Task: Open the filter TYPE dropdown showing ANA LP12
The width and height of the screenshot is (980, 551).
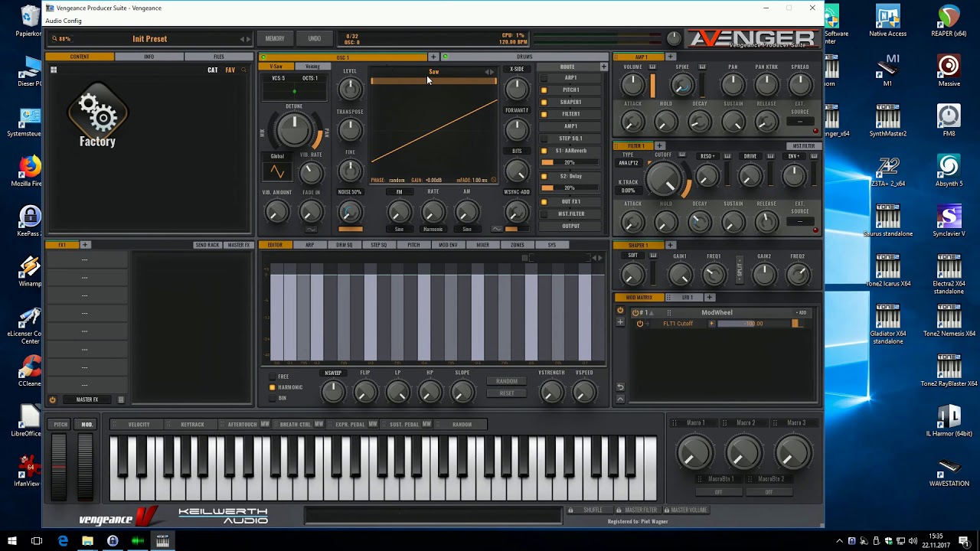Action: click(x=629, y=163)
